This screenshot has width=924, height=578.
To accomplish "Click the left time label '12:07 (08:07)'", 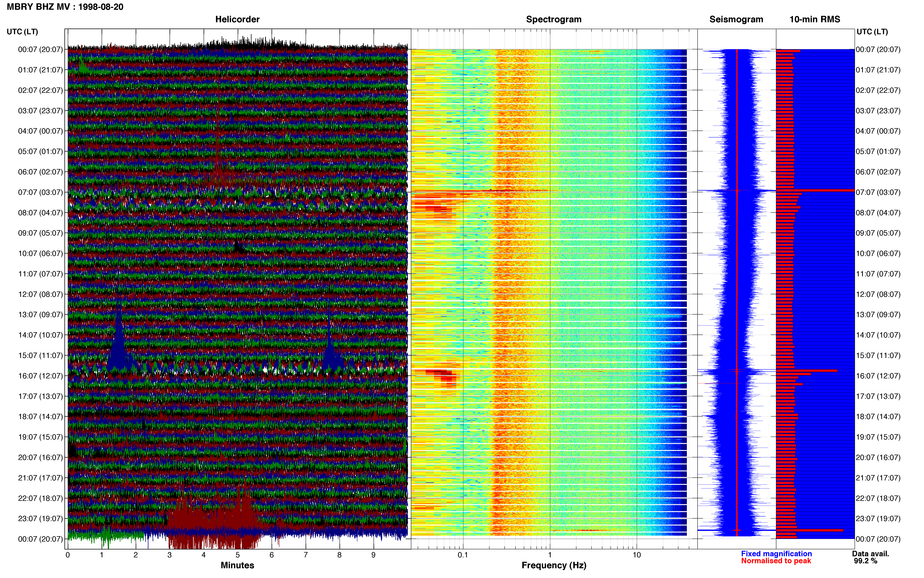I will 40,294.
